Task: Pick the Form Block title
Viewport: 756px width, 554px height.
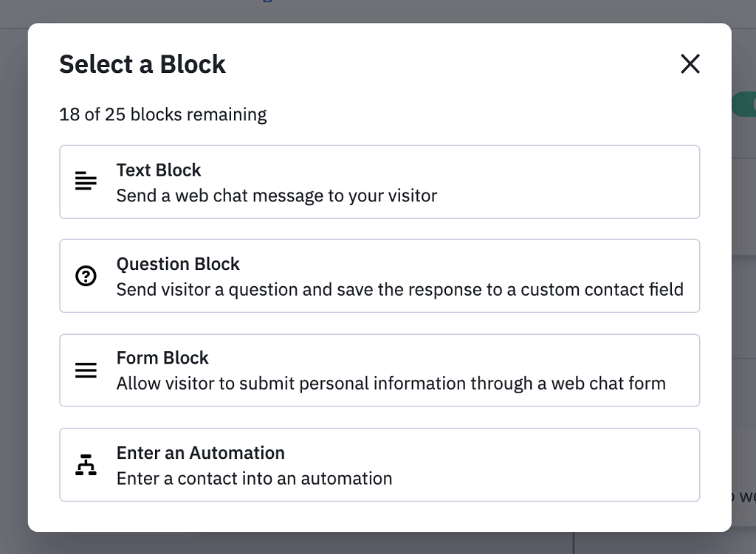Action: click(162, 358)
